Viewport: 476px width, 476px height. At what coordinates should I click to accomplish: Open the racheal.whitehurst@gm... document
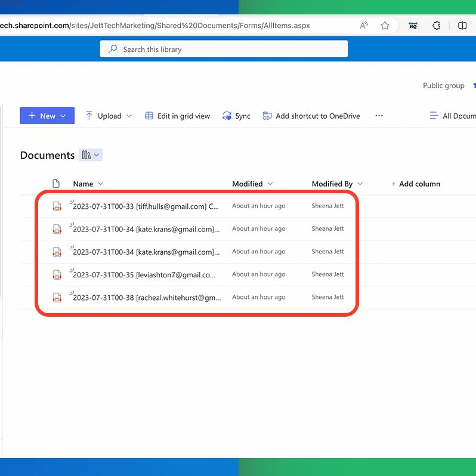click(147, 298)
